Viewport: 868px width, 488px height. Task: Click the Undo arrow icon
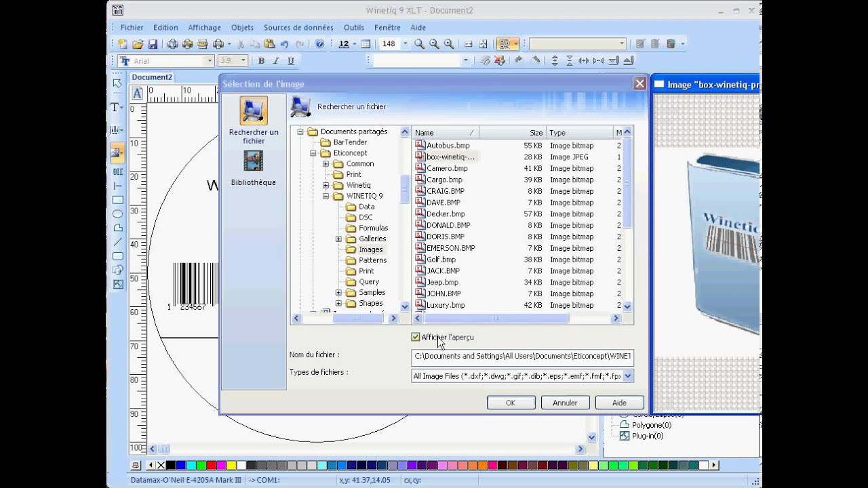click(x=285, y=44)
